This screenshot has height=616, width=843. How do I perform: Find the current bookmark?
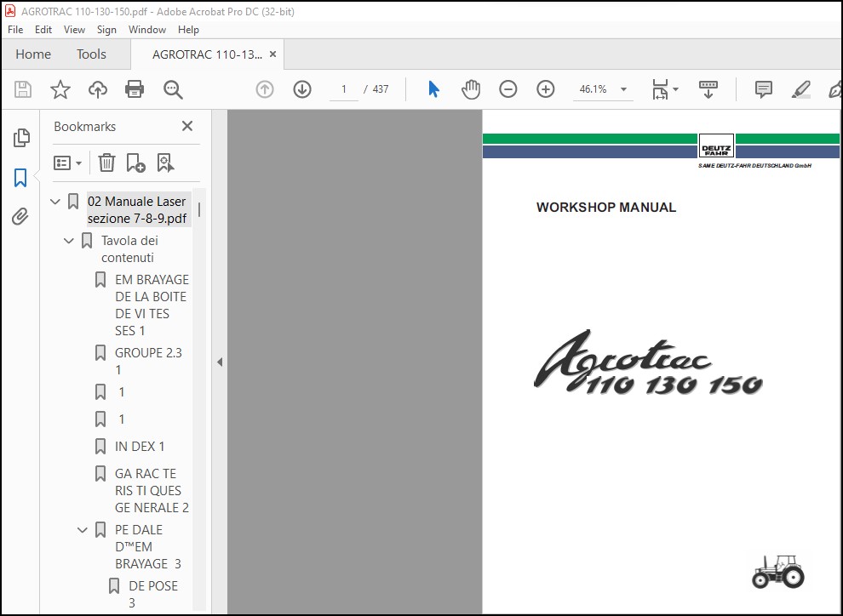coord(165,163)
